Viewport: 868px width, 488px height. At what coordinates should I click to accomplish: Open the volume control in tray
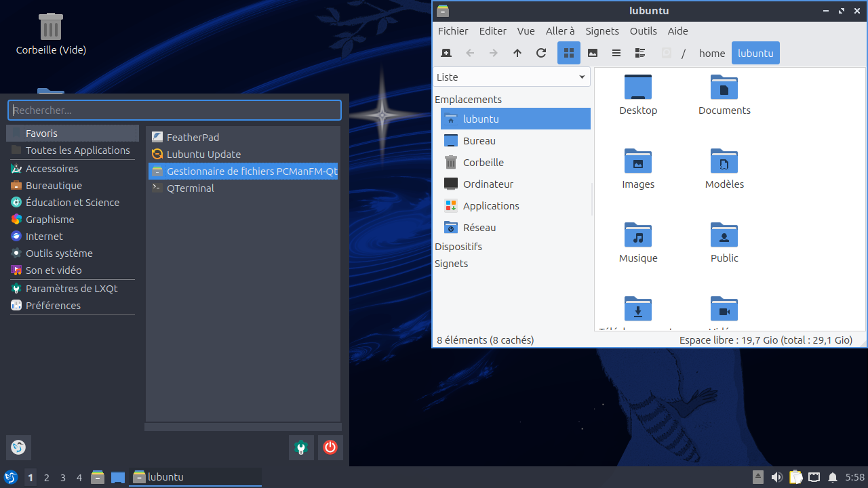click(x=777, y=477)
